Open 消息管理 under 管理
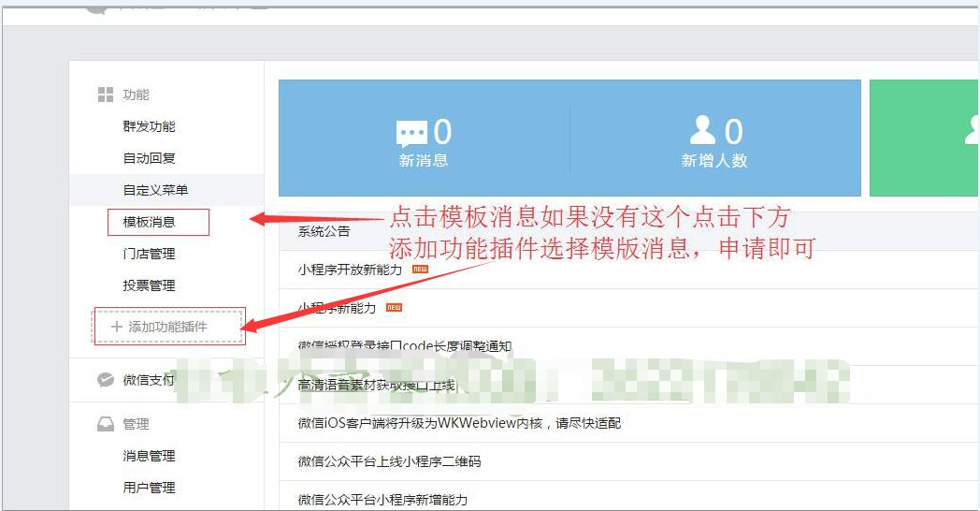980x511 pixels. coord(149,456)
